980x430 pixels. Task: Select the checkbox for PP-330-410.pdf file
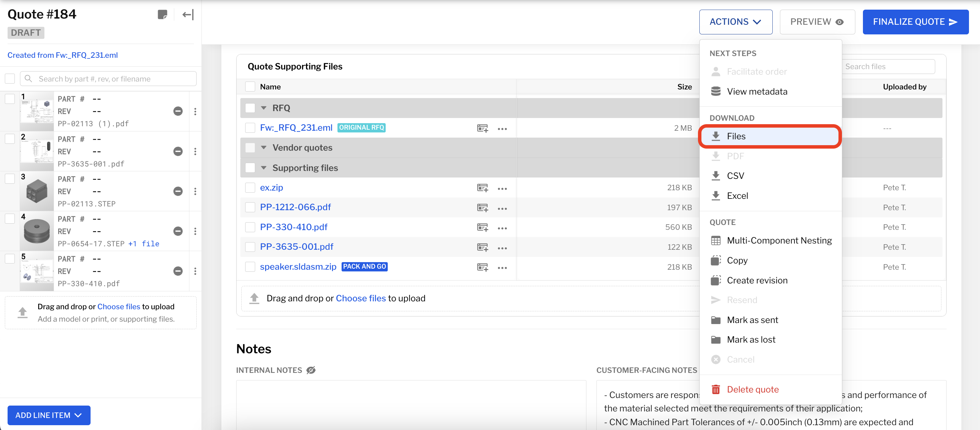[250, 227]
